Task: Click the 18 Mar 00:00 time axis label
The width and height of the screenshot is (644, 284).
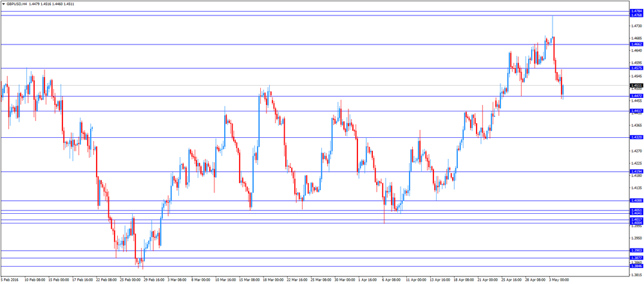Action: point(273,280)
